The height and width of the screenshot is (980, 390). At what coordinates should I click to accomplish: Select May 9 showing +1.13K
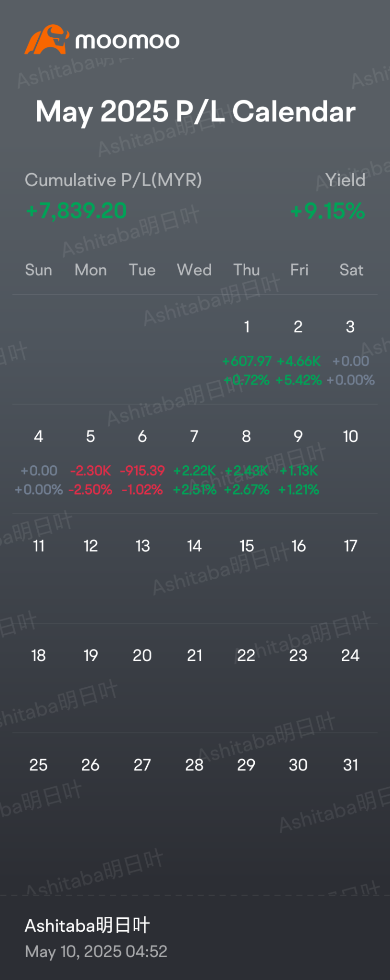(298, 462)
